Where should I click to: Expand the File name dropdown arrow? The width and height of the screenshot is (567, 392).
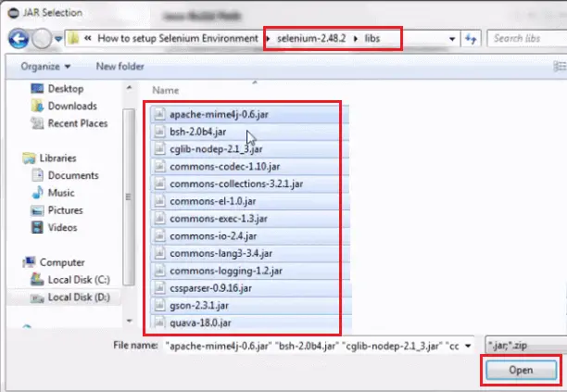click(468, 346)
